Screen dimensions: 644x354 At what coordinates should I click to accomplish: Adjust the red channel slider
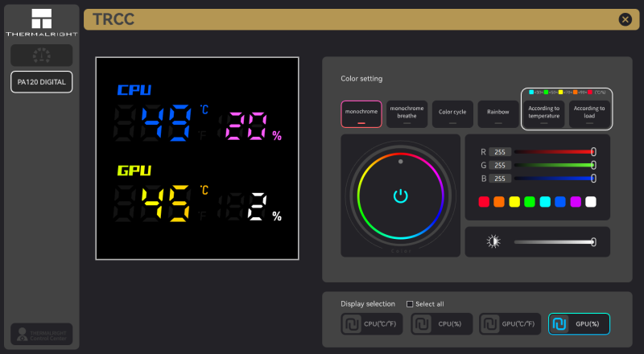pyautogui.click(x=555, y=152)
